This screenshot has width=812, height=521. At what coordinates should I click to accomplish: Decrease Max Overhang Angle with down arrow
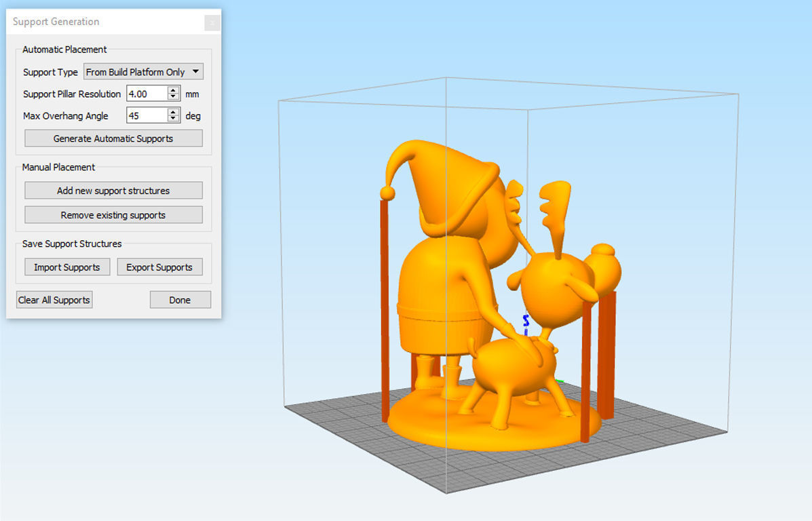pyautogui.click(x=174, y=119)
